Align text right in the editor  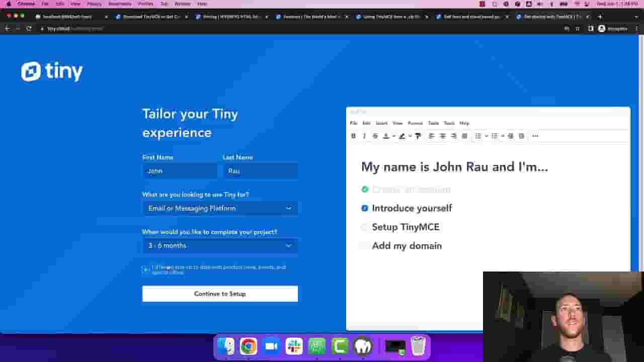pyautogui.click(x=453, y=136)
